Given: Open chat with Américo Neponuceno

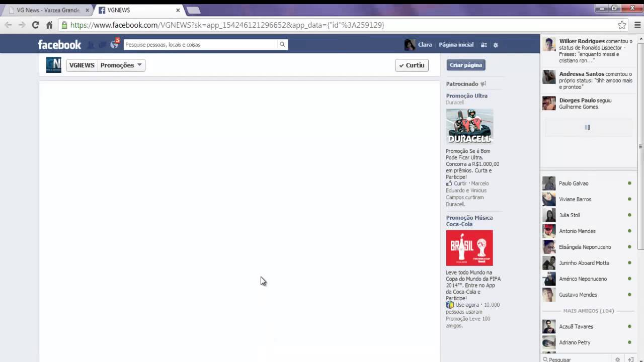Looking at the screenshot, I should [588, 279].
